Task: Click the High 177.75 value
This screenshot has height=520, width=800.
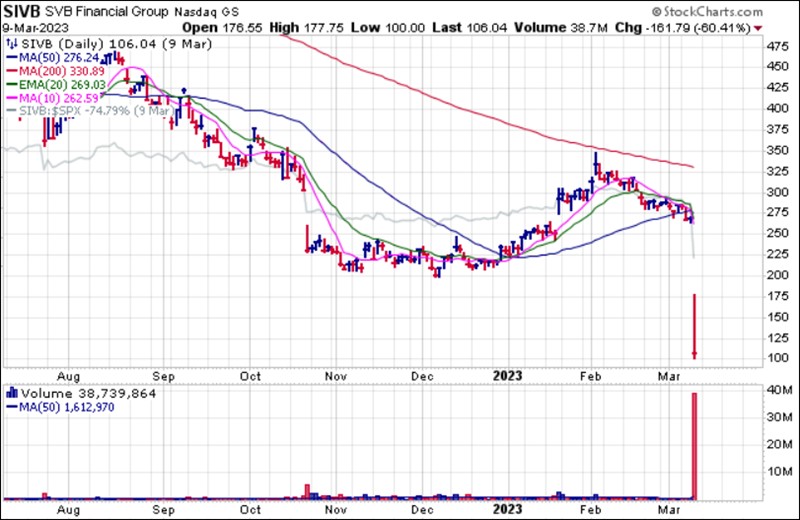Action: click(x=306, y=28)
